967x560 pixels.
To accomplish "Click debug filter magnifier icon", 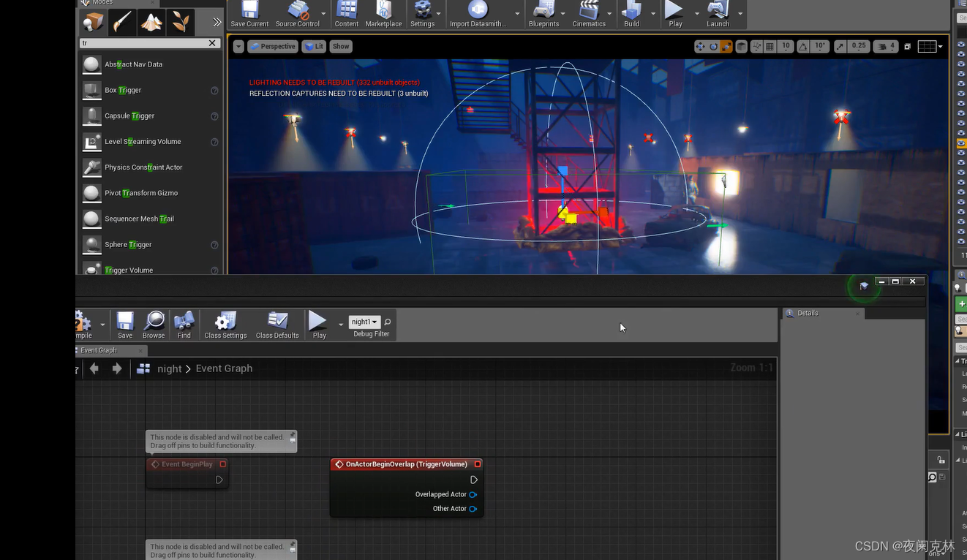I will click(388, 322).
